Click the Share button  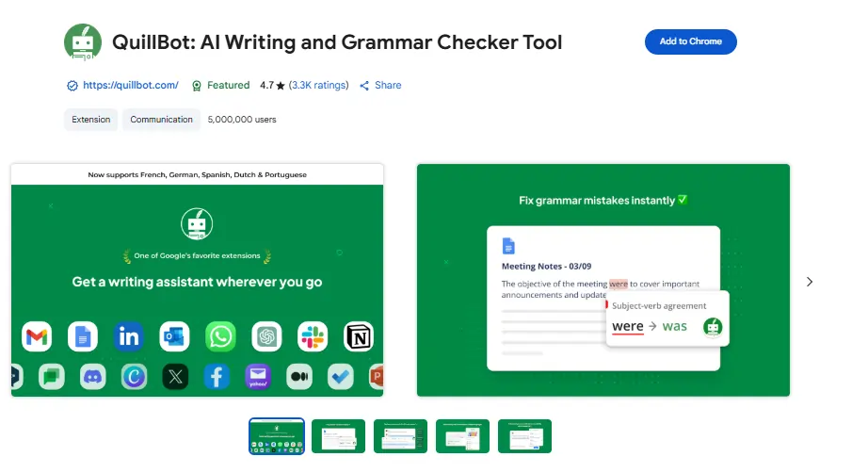tap(380, 86)
